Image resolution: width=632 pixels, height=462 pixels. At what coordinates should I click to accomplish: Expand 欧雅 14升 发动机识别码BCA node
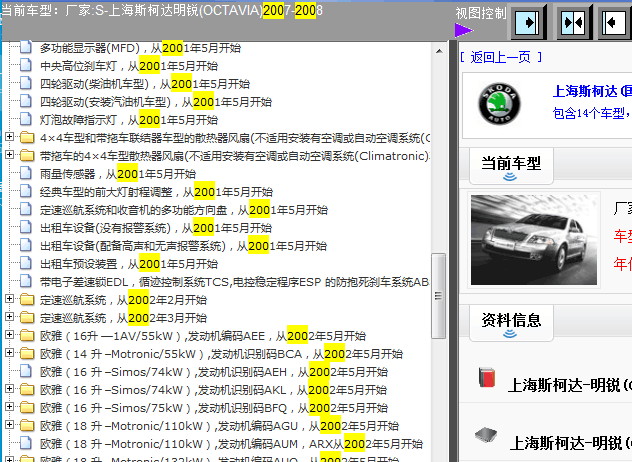(9, 353)
